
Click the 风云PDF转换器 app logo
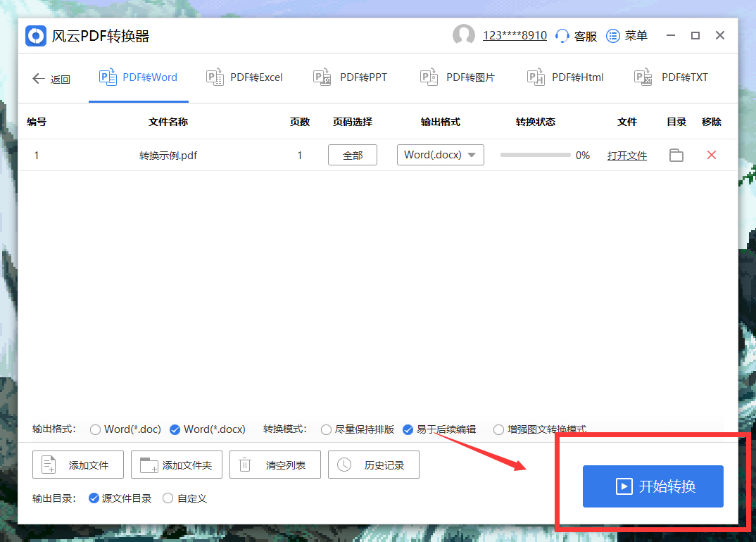(36, 36)
